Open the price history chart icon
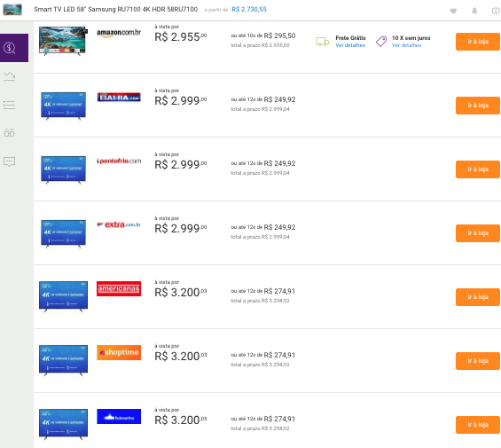Viewport: 501px width, 448px height. tap(9, 76)
